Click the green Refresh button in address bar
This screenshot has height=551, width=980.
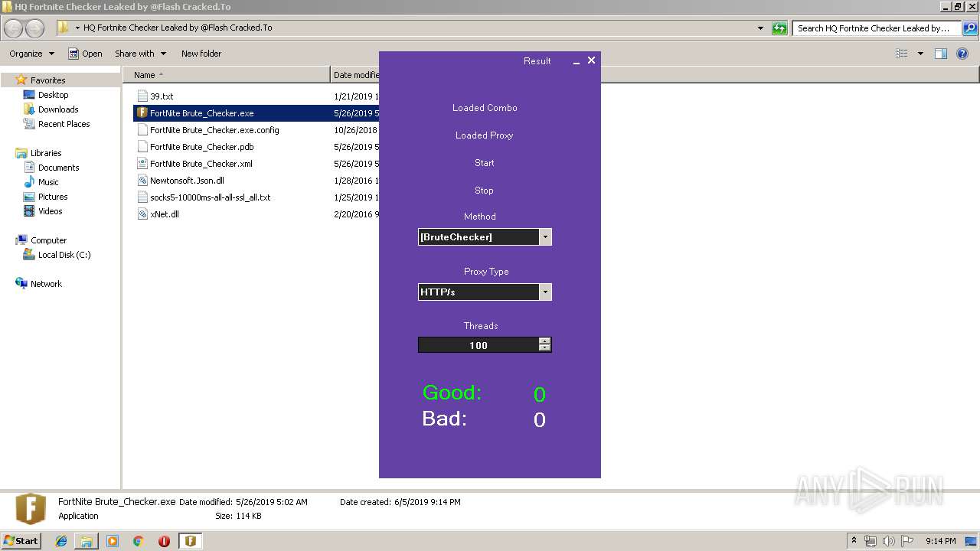(x=779, y=28)
